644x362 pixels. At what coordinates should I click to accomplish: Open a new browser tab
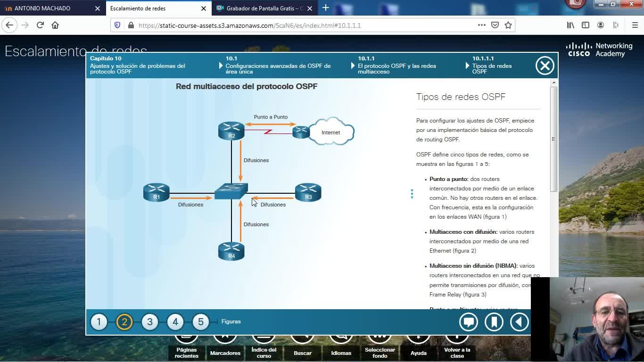pos(325,8)
